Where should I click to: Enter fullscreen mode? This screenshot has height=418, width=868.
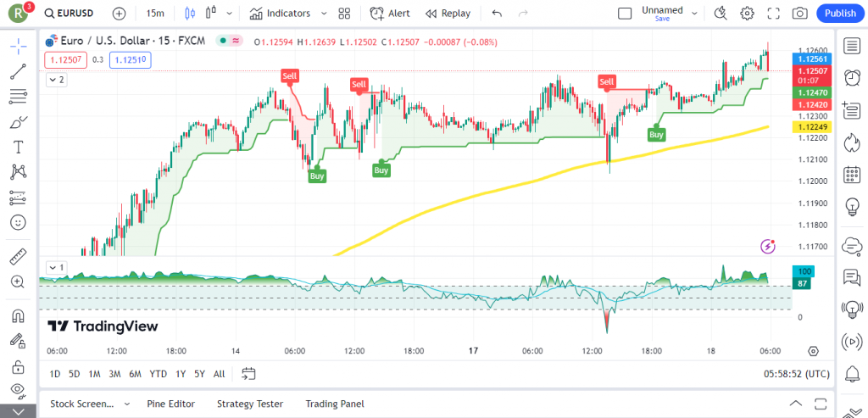773,14
